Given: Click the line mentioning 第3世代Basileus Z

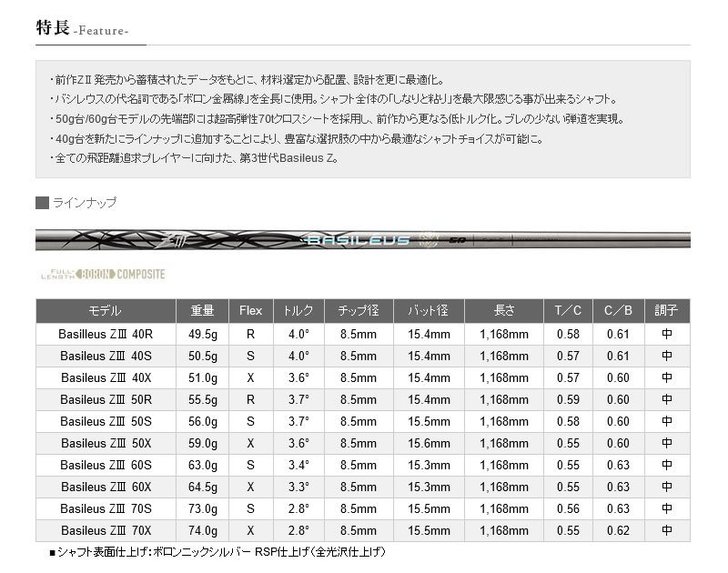Looking at the screenshot, I should coord(195,158).
